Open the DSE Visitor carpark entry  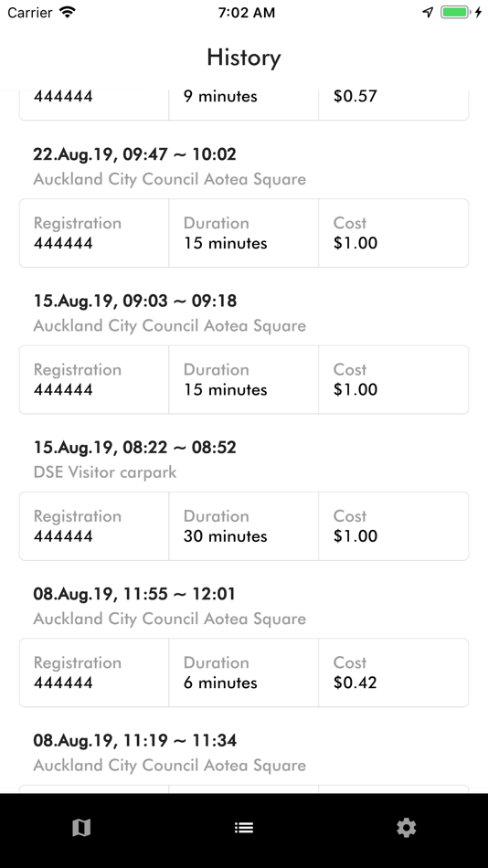click(134, 460)
